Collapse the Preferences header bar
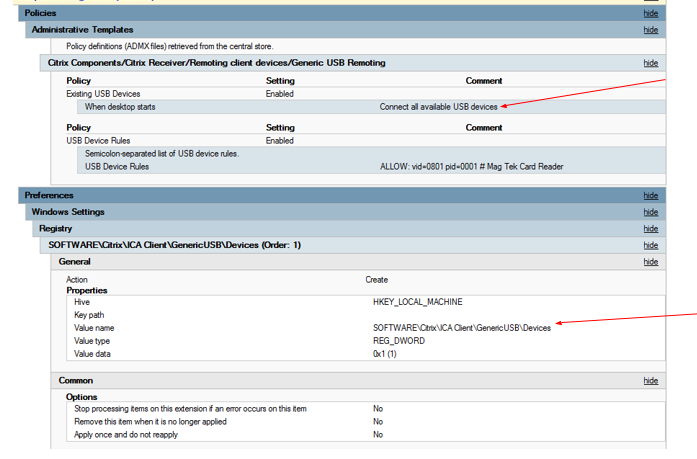 pyautogui.click(x=342, y=196)
